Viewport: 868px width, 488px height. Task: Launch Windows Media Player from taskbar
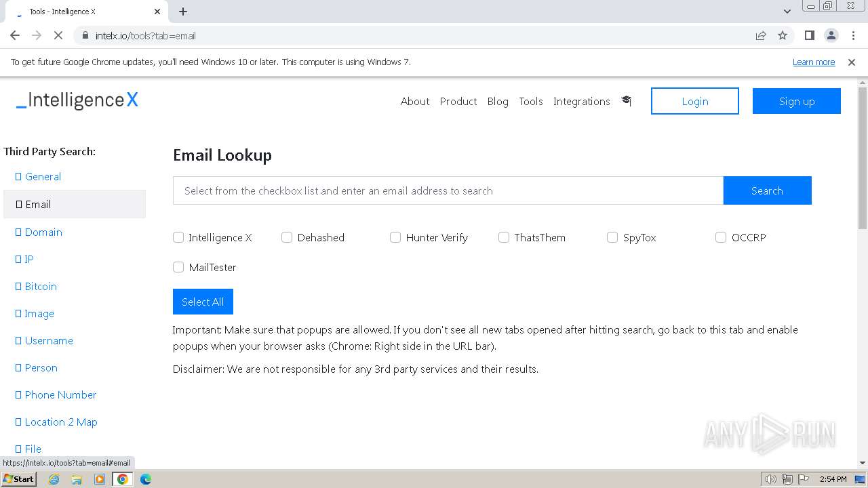tap(100, 479)
